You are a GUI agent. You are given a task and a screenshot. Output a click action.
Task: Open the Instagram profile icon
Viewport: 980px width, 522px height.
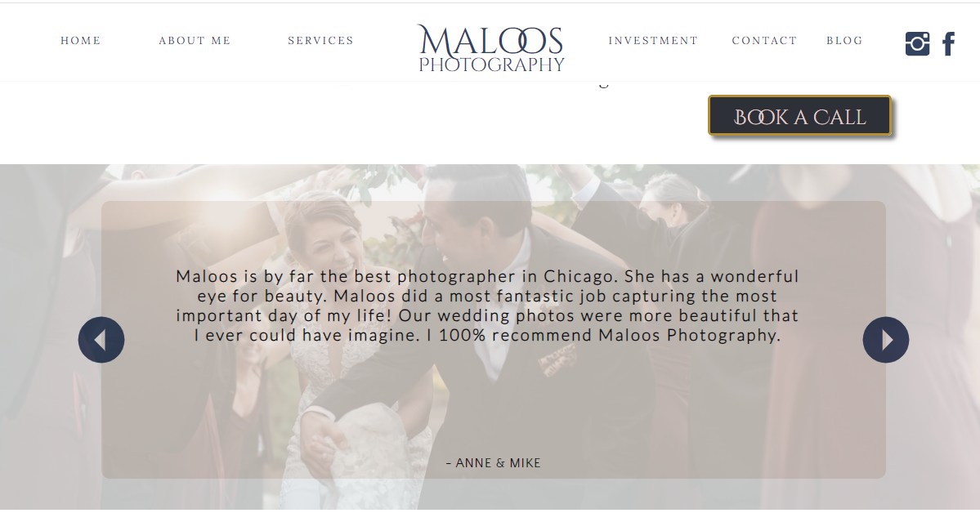[x=917, y=44]
